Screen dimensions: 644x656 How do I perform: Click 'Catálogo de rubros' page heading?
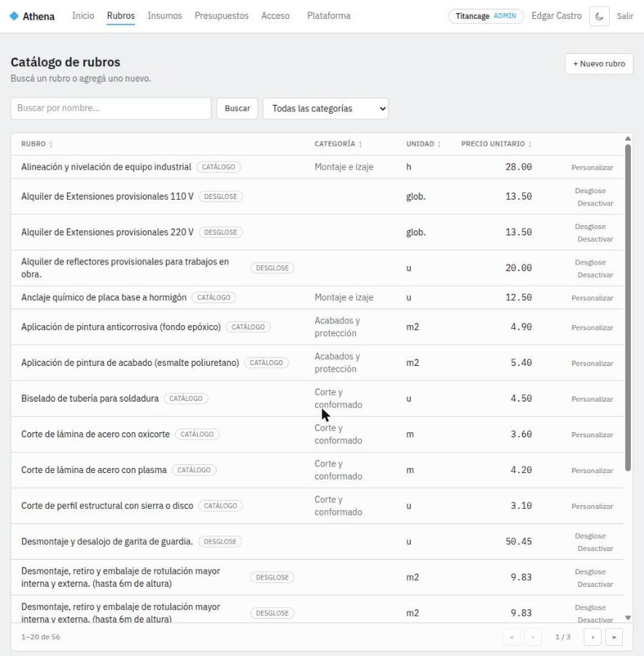(66, 62)
